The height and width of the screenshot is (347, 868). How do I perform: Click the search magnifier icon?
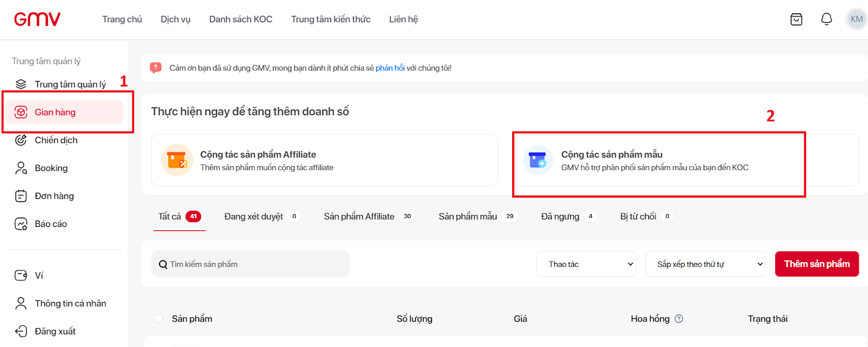click(x=163, y=264)
